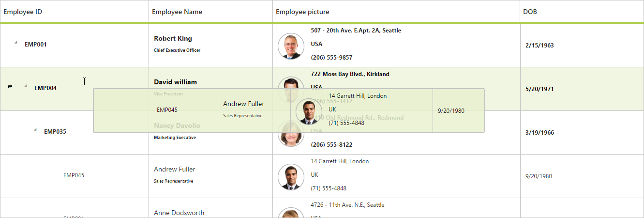Viewport: 644px width, 218px height.
Task: Select the David william name cell
Action: (175, 82)
